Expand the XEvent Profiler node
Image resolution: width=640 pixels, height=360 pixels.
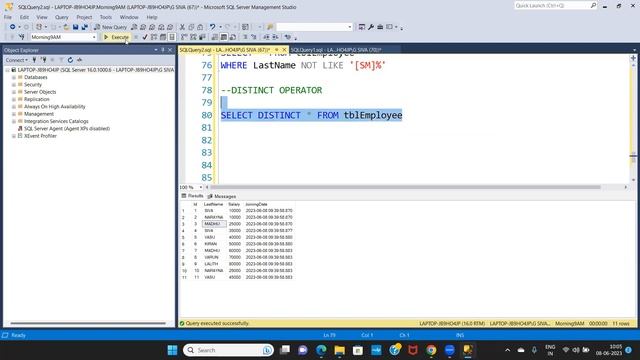[14, 136]
